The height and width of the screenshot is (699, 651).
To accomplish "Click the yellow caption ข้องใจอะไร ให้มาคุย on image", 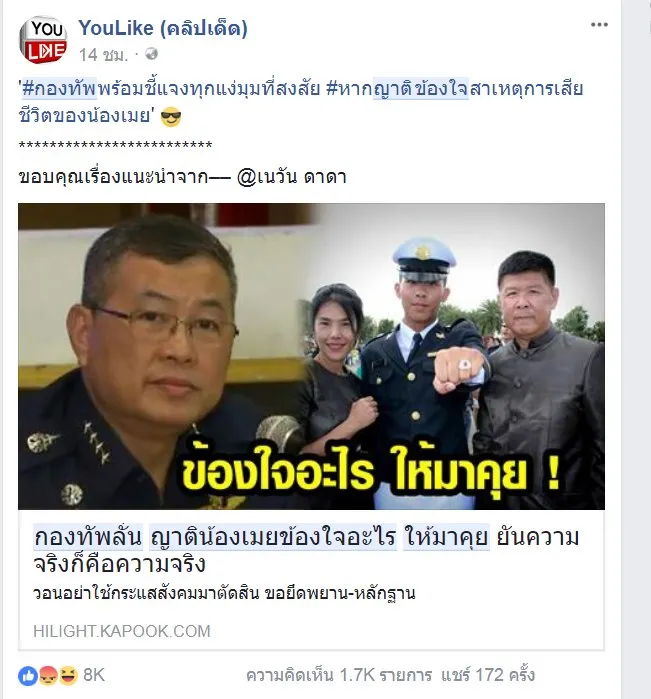I will pos(371,473).
